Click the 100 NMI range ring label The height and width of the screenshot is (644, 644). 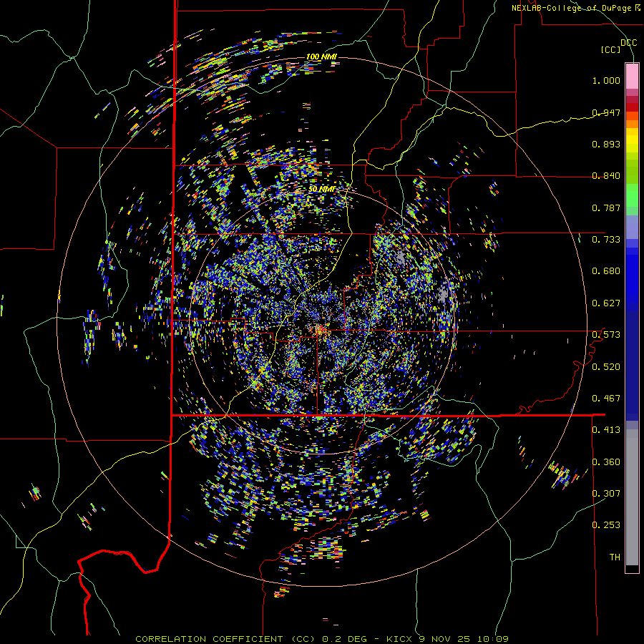click(x=321, y=57)
